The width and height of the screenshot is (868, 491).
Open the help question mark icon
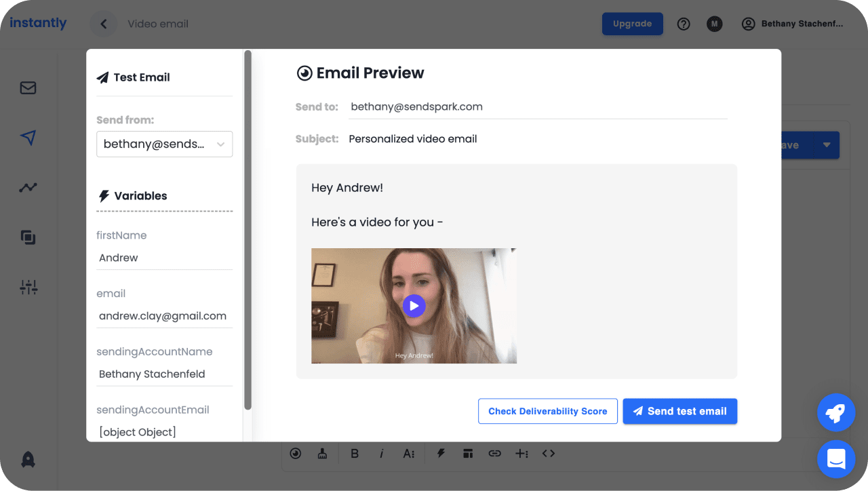pyautogui.click(x=684, y=24)
